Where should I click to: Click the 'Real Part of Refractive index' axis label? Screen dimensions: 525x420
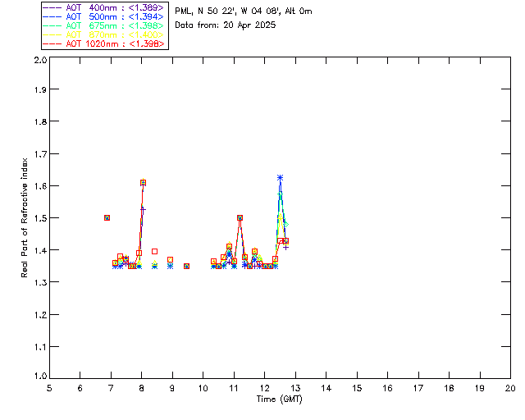point(24,217)
